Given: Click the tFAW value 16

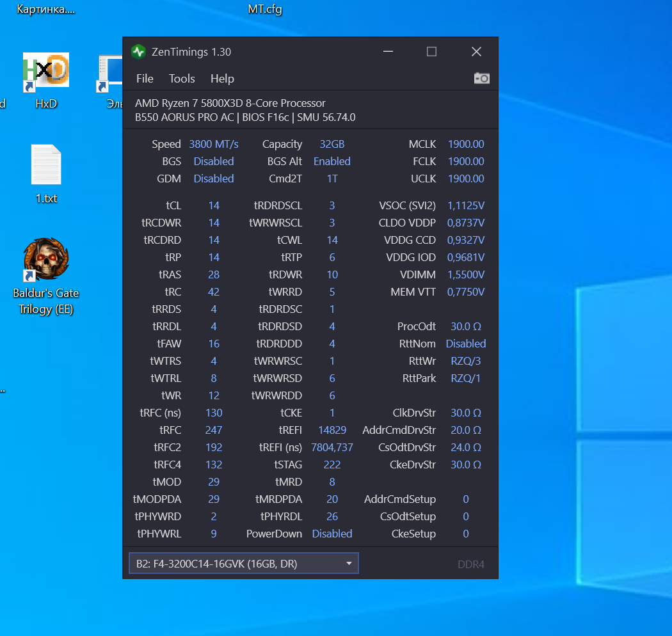Looking at the screenshot, I should coord(213,344).
